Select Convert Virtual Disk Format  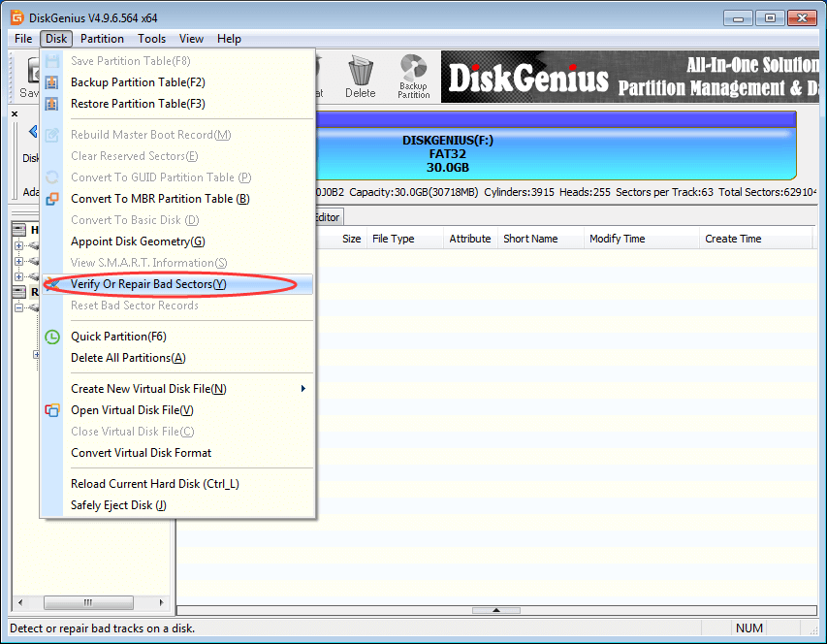click(177, 453)
